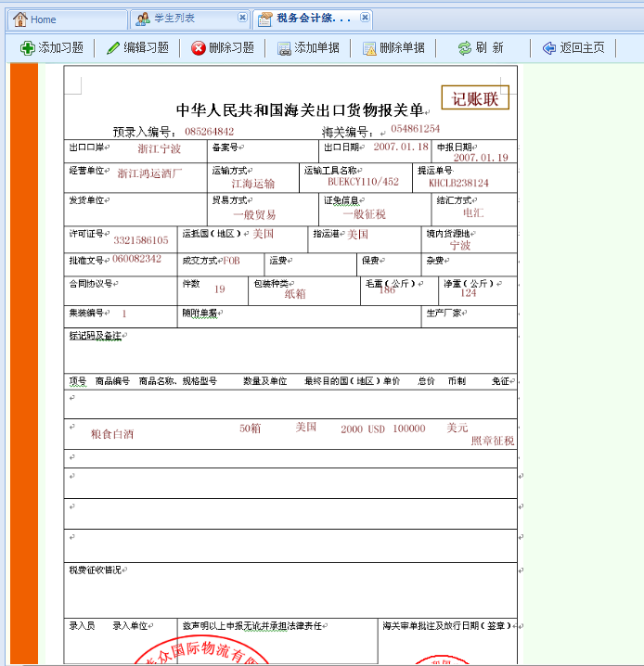Click the license number 3321586105
644x666 pixels.
tap(141, 240)
